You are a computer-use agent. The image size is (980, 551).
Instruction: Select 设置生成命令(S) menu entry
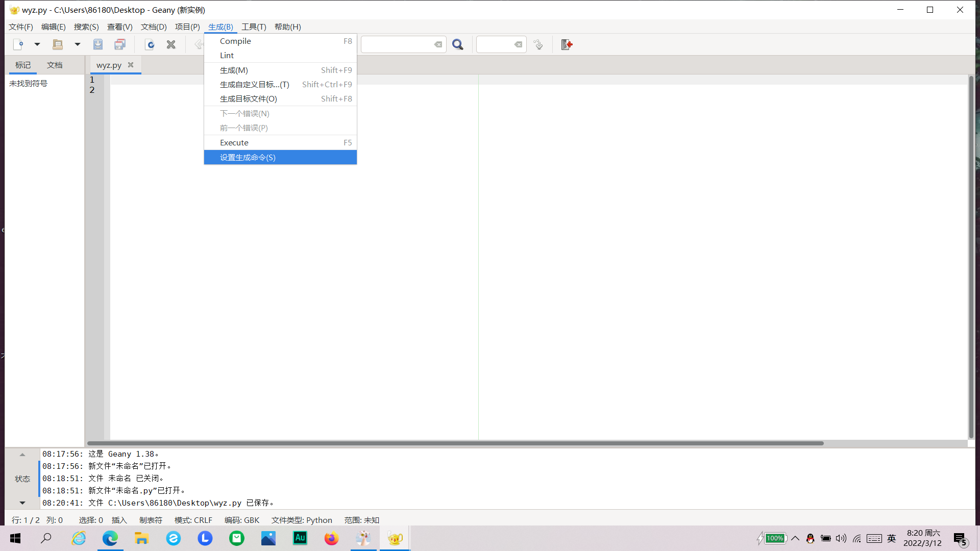pyautogui.click(x=280, y=157)
